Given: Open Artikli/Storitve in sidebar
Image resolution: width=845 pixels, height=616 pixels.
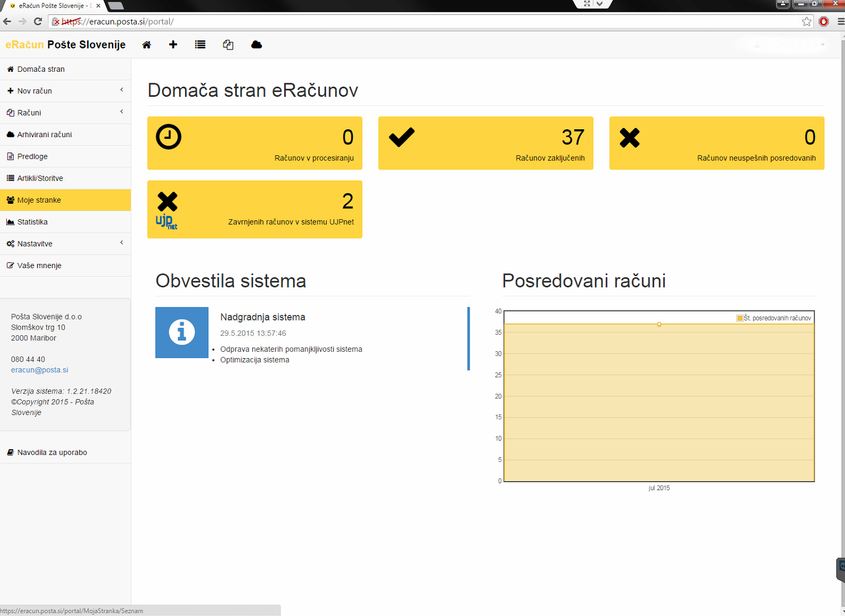Looking at the screenshot, I should 65,178.
